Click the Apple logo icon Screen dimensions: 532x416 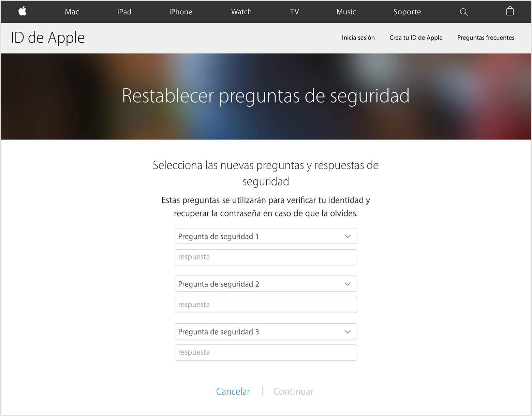point(23,11)
